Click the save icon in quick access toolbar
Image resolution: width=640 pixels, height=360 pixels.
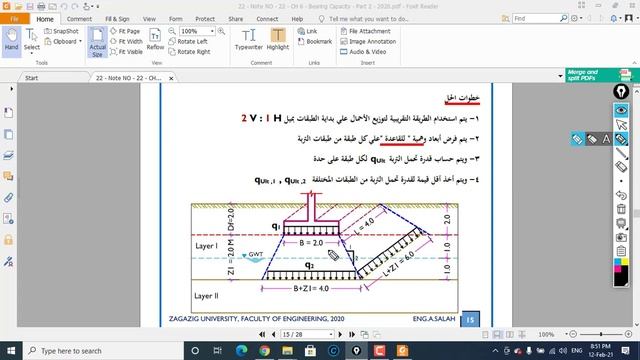30,6
